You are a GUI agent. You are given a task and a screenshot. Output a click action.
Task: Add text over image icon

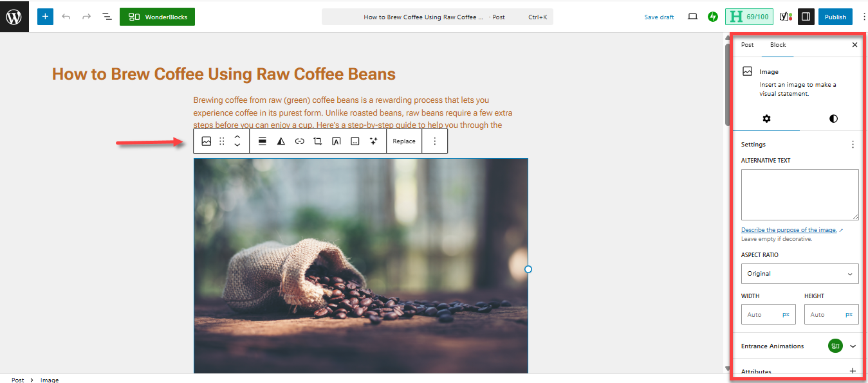[336, 141]
